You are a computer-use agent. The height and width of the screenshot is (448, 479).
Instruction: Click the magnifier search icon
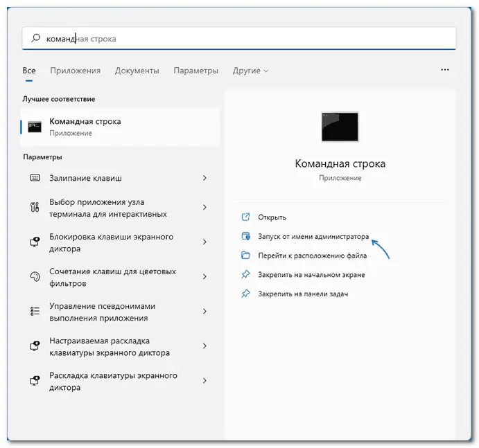35,39
